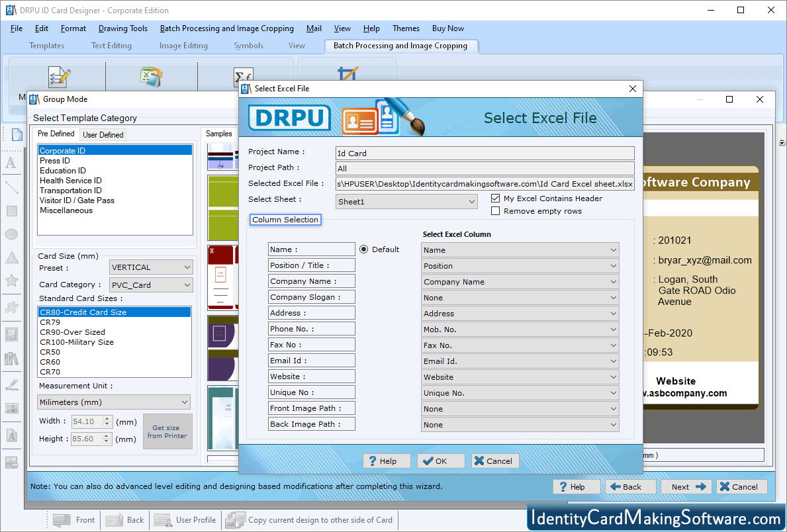Open the Company Slogan column dropdown
The height and width of the screenshot is (532, 787).
520,298
